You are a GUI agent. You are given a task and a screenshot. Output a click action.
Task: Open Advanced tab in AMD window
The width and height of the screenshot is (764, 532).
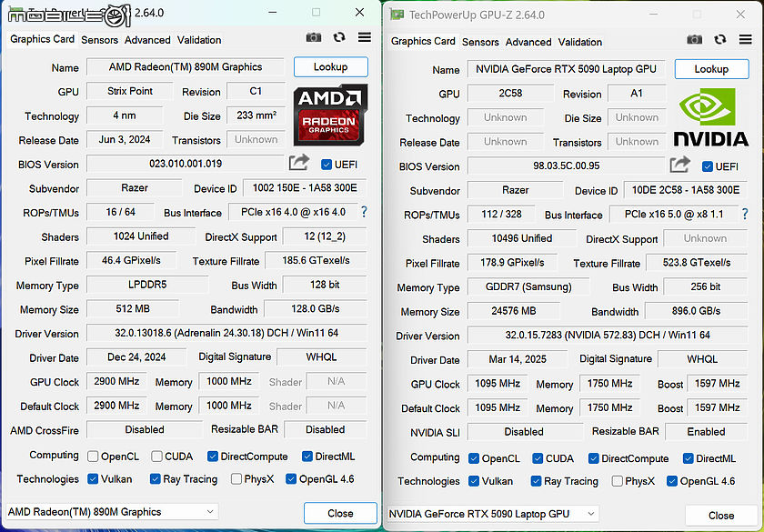coord(147,40)
